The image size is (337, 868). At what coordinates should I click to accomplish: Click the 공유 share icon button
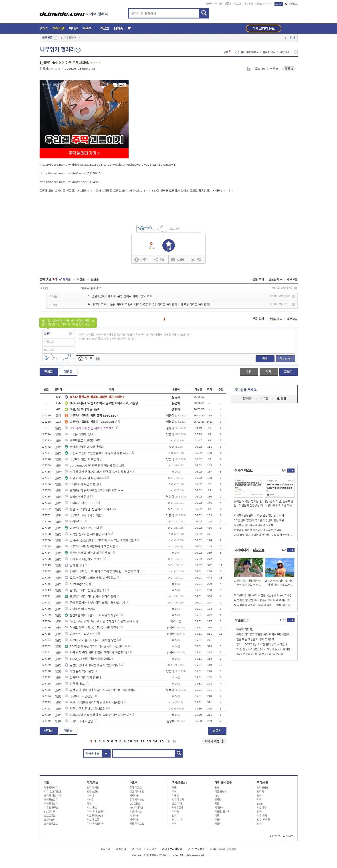tap(159, 259)
